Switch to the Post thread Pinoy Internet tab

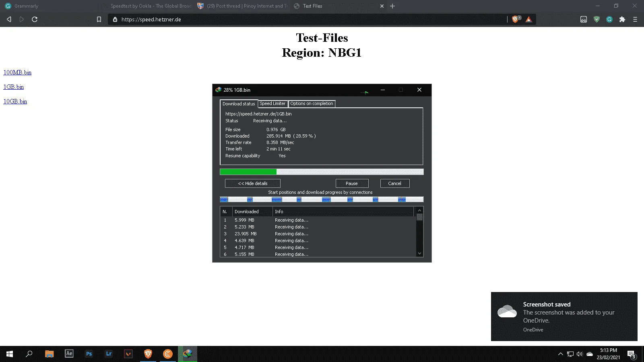242,6
